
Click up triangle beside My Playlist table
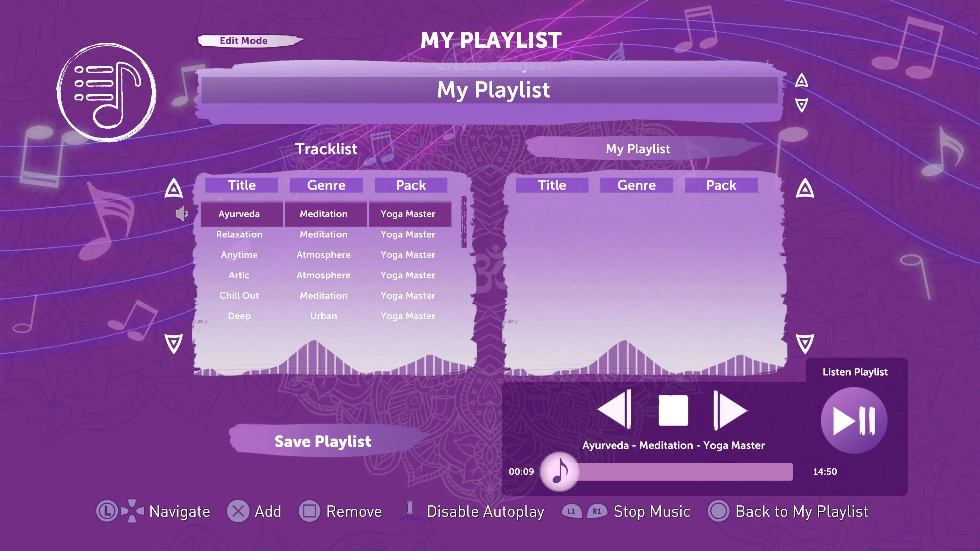click(805, 188)
